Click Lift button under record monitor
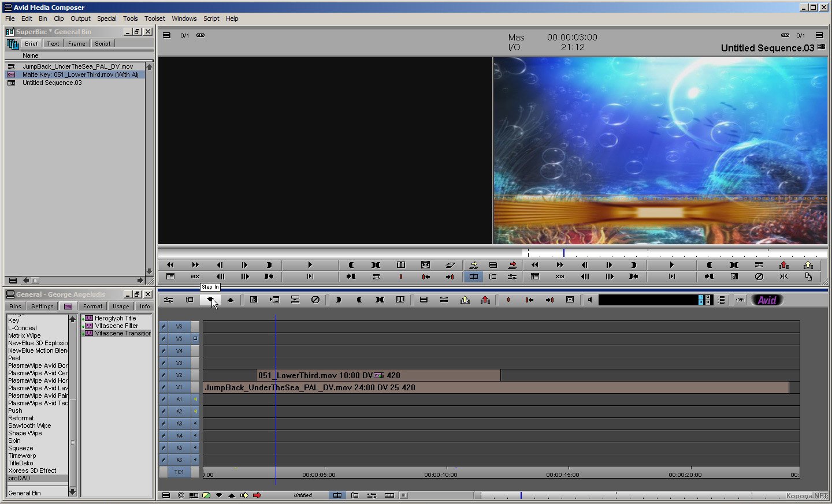This screenshot has height=504, width=832. (783, 265)
